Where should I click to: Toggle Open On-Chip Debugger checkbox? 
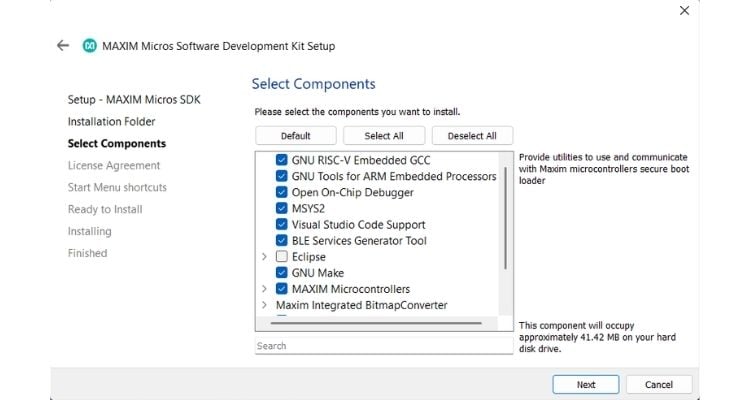tap(282, 192)
